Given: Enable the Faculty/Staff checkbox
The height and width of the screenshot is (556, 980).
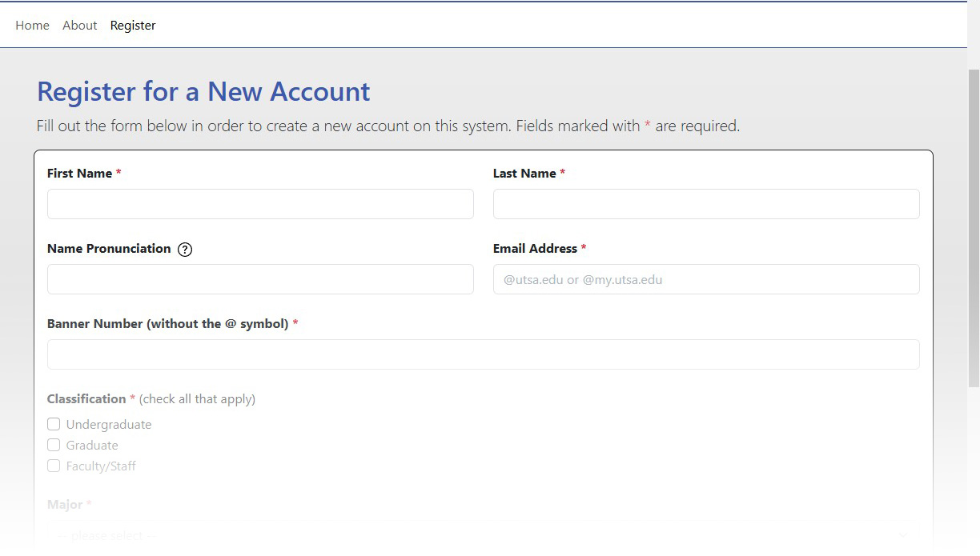Looking at the screenshot, I should [54, 466].
